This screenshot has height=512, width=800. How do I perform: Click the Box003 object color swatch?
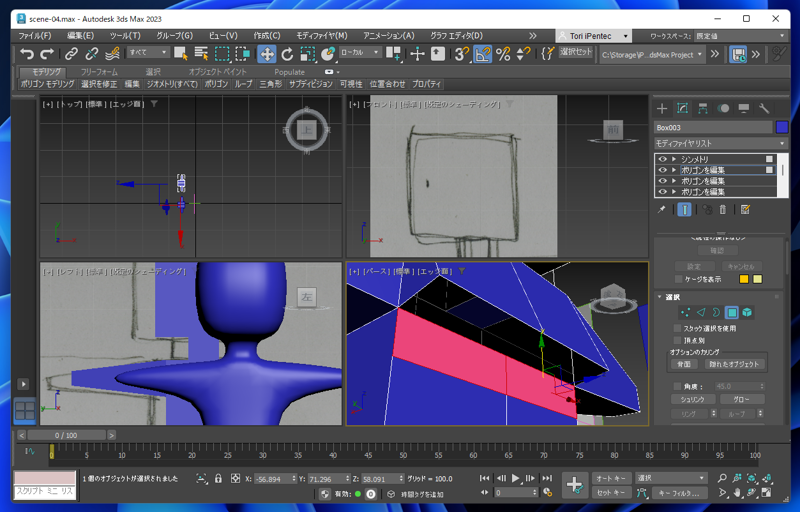(782, 127)
